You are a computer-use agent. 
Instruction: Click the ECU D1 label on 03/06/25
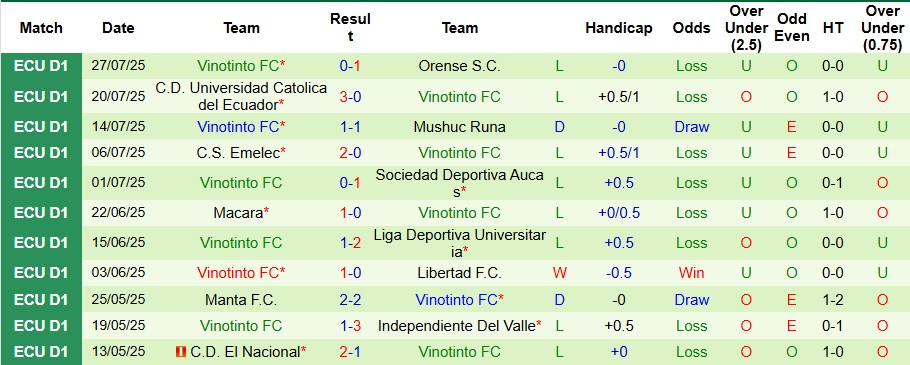tap(41, 273)
